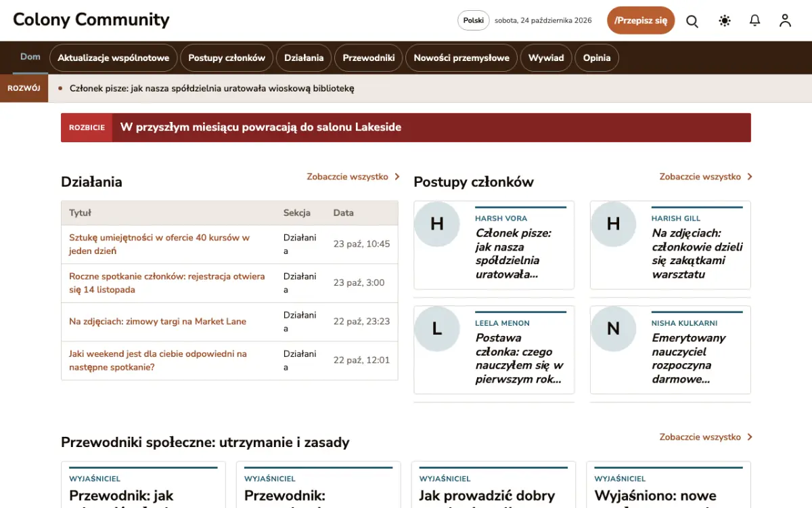Click Zobaczcie wszystko next to Przewodniki społeczne
This screenshot has height=508, width=812.
[x=706, y=438]
